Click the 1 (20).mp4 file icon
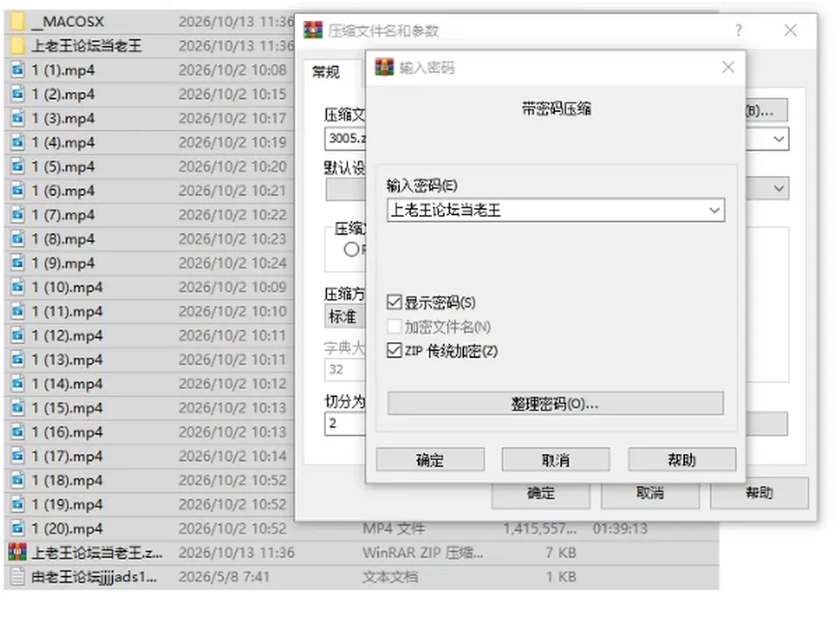The width and height of the screenshot is (840, 636). click(17, 528)
